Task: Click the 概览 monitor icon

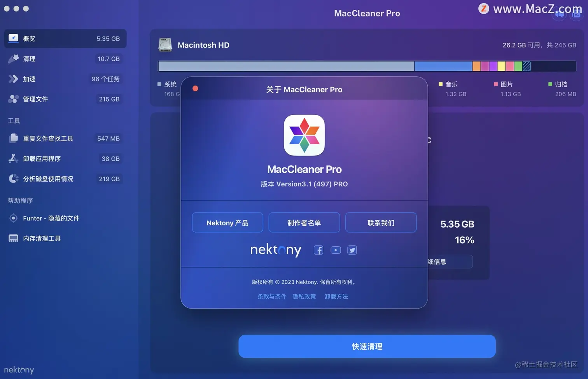Action: [x=13, y=38]
